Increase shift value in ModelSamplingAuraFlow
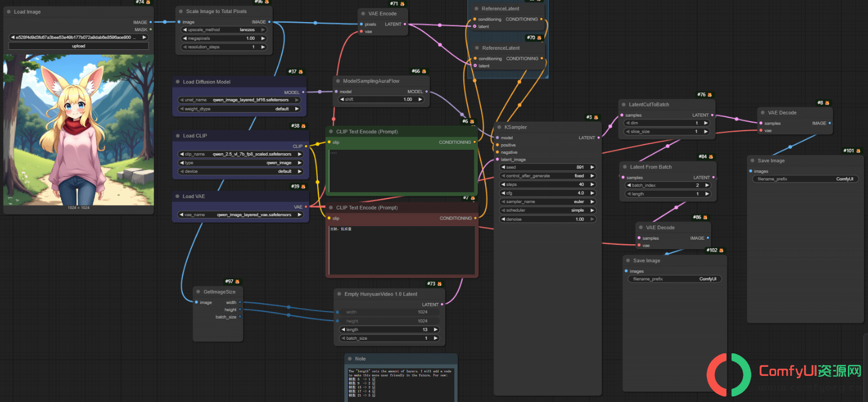Viewport: 868px width, 402px height. 421,99
